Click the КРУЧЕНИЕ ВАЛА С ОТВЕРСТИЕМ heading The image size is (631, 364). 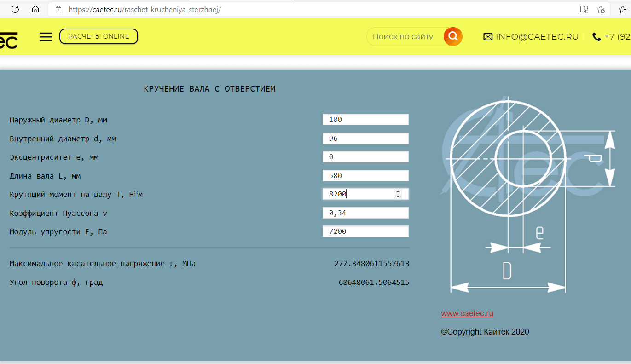tap(210, 89)
